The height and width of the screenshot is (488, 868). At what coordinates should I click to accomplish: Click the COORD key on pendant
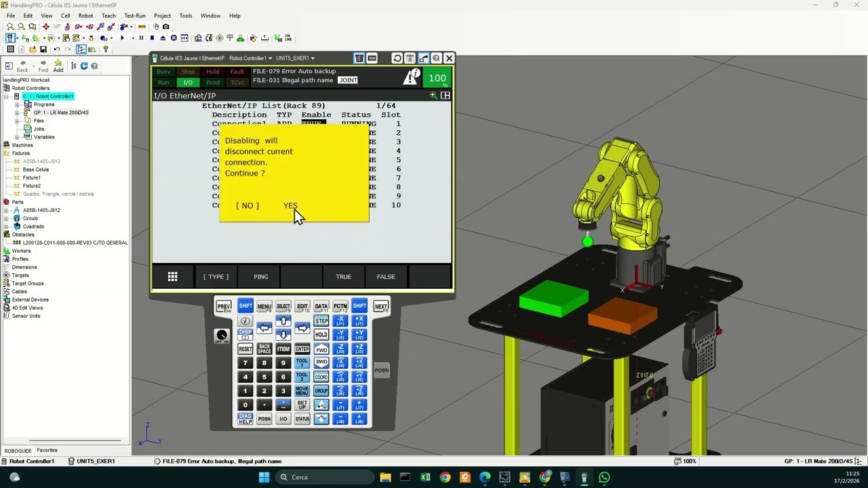(321, 377)
